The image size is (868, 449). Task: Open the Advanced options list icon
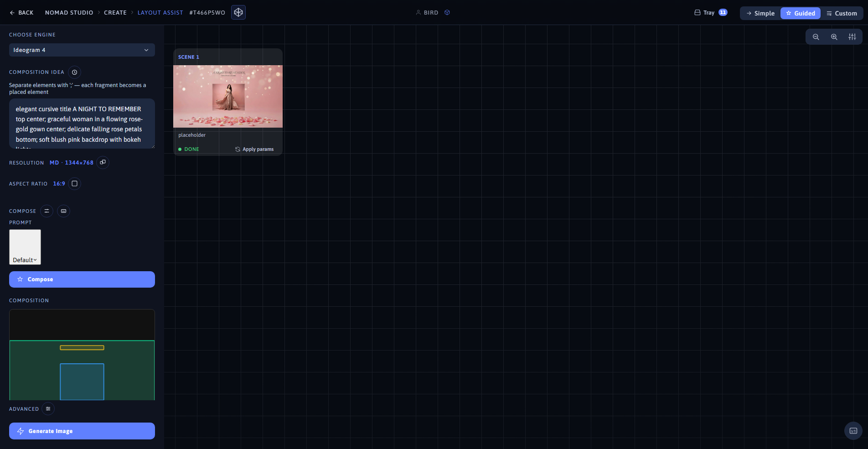(48, 408)
